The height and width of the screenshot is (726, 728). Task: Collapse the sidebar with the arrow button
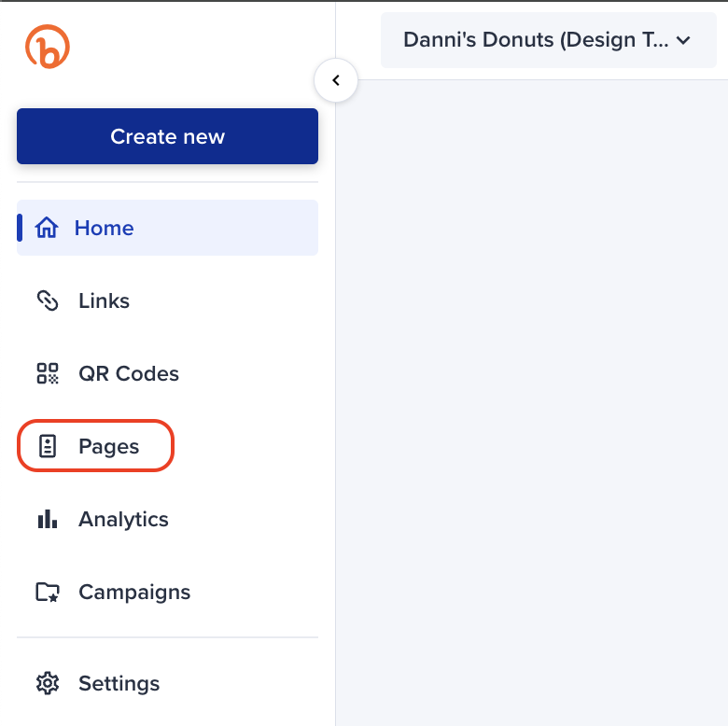336,81
